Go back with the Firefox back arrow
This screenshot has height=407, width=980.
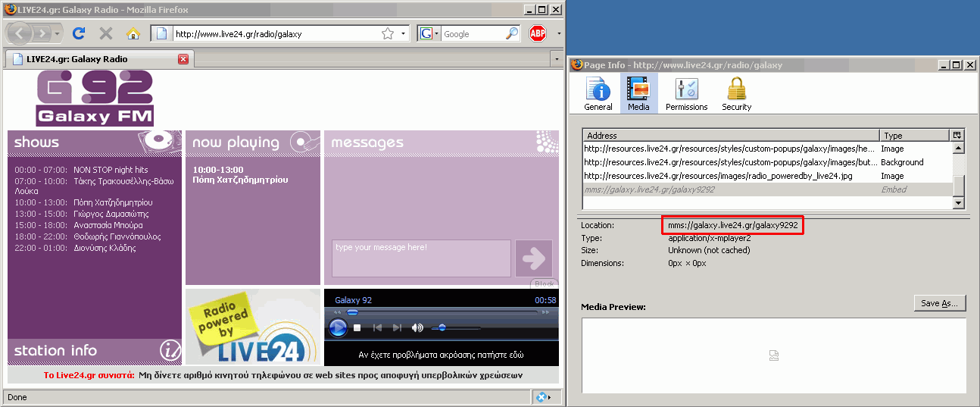pyautogui.click(x=19, y=33)
